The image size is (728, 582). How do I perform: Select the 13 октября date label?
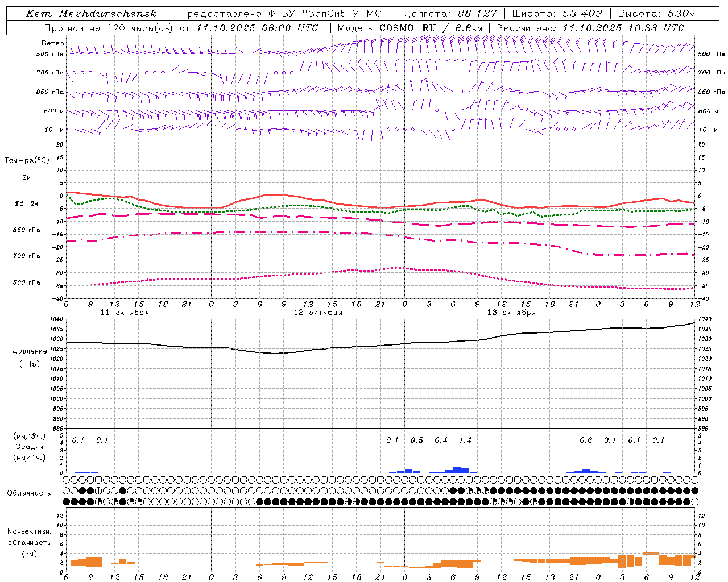coord(511,313)
